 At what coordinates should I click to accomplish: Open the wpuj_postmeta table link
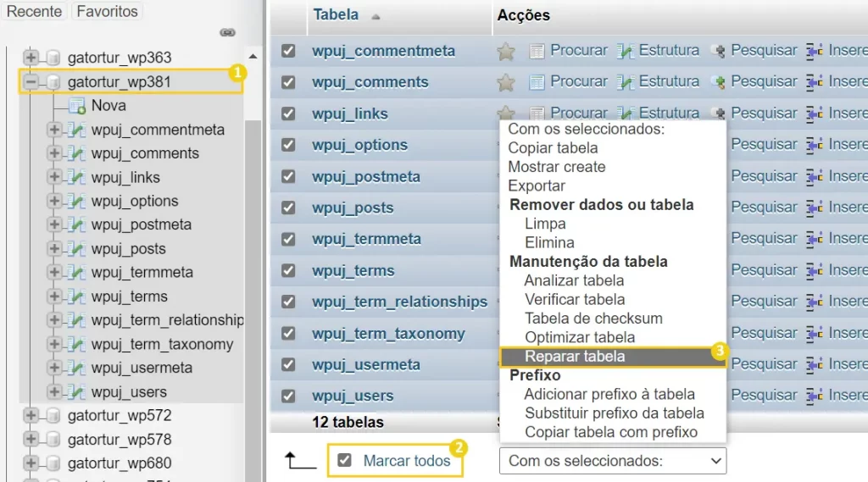pyautogui.click(x=366, y=177)
